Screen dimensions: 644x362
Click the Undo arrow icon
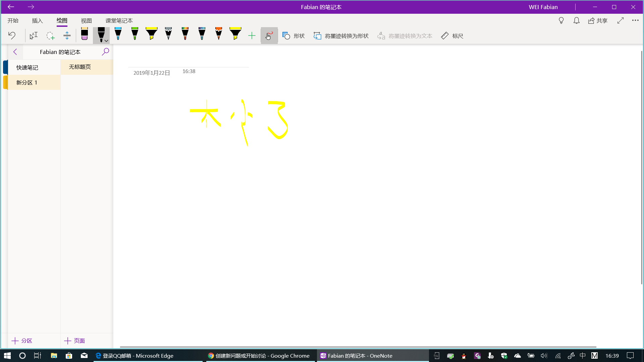click(x=12, y=36)
